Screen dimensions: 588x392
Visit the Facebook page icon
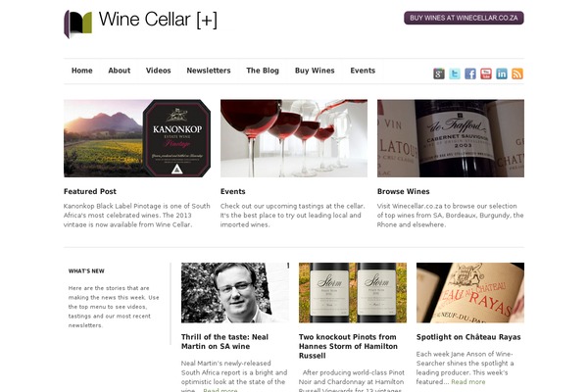pos(470,73)
